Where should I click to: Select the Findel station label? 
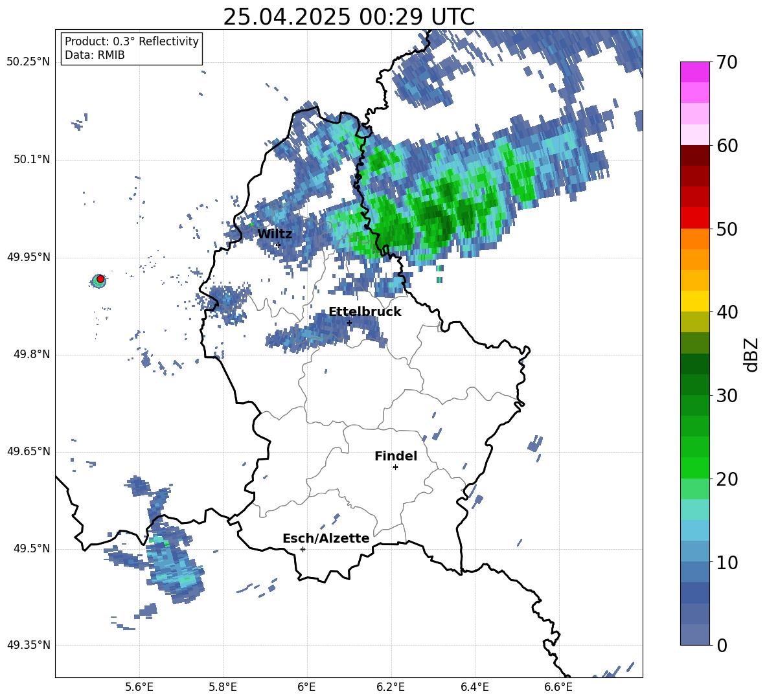(396, 456)
